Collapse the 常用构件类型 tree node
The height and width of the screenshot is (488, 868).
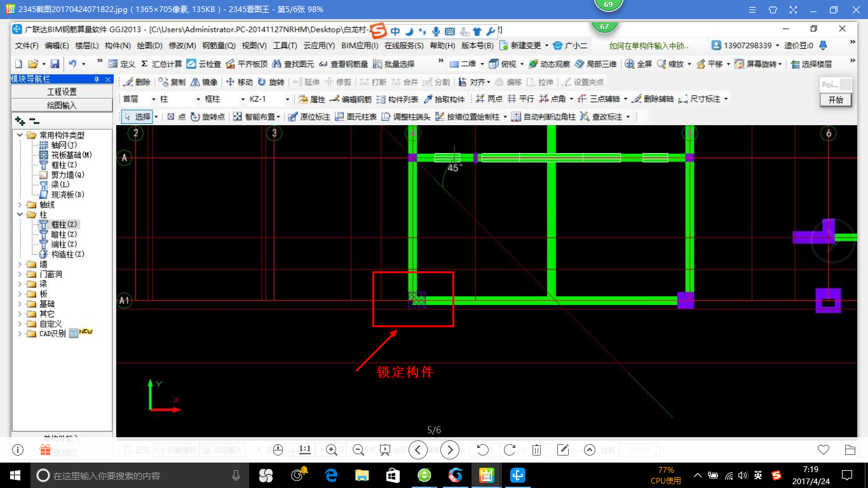(20, 135)
